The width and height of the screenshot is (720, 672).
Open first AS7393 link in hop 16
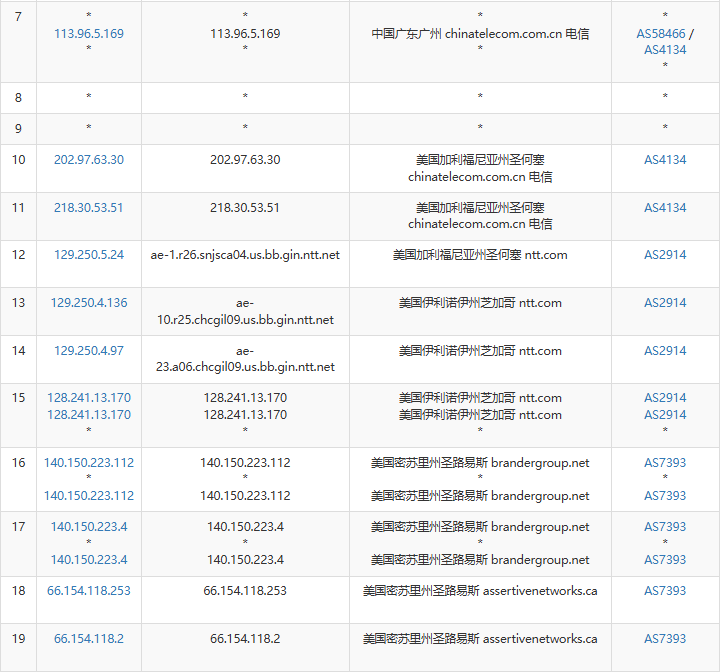665,463
